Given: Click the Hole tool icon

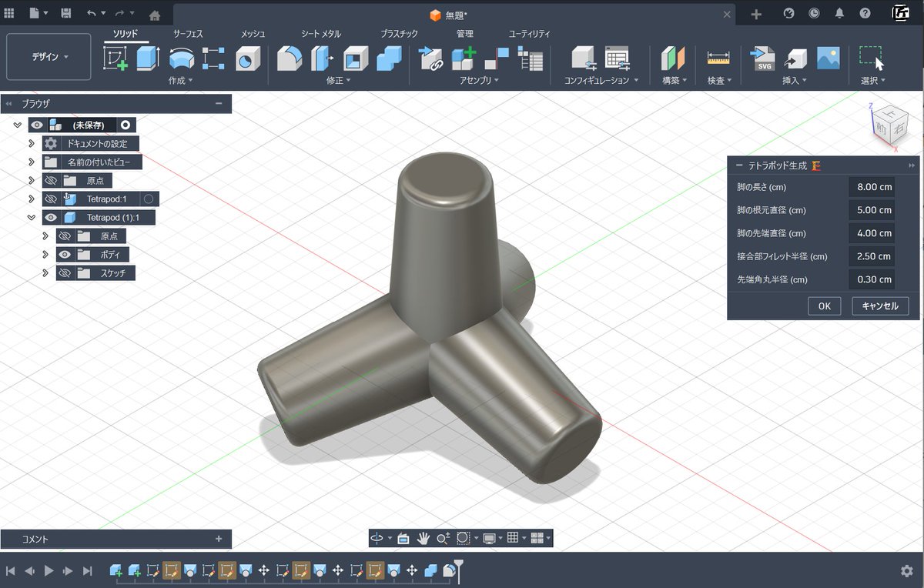Looking at the screenshot, I should click(x=247, y=59).
